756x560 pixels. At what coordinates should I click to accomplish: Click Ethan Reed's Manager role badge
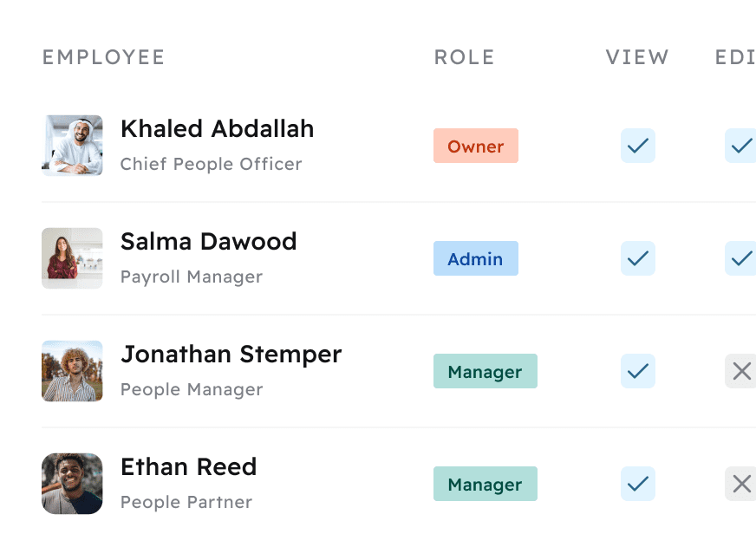[x=485, y=484]
